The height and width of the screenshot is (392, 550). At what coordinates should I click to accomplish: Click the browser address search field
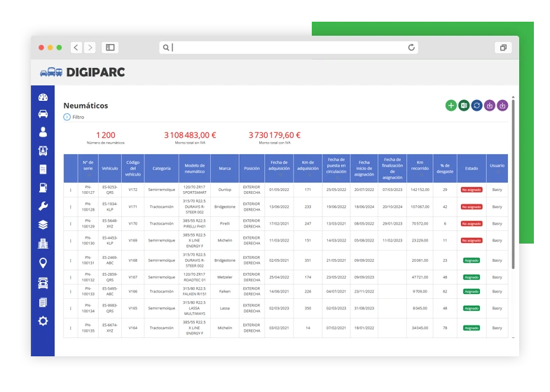click(287, 48)
